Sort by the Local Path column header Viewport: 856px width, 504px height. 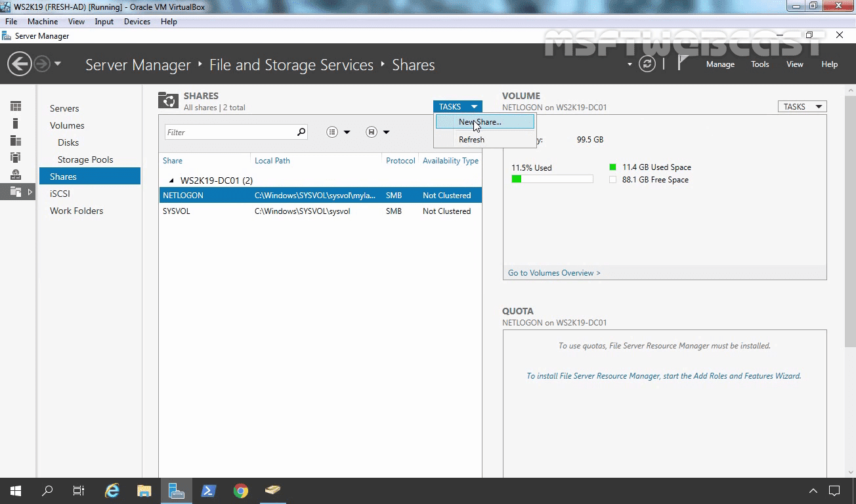(x=272, y=161)
